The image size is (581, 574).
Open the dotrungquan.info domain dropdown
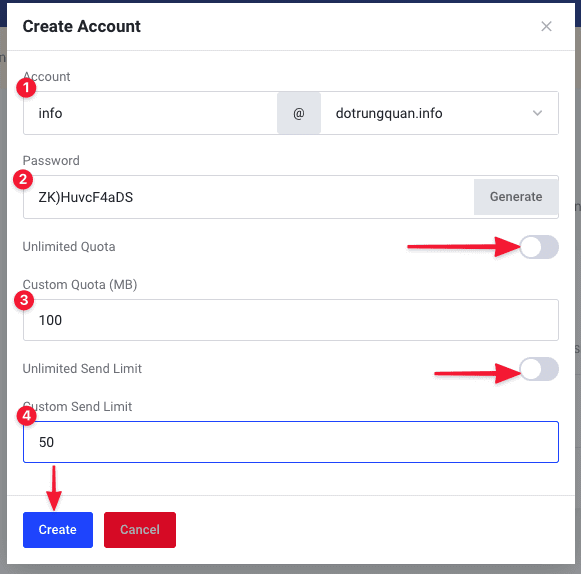[439, 113]
